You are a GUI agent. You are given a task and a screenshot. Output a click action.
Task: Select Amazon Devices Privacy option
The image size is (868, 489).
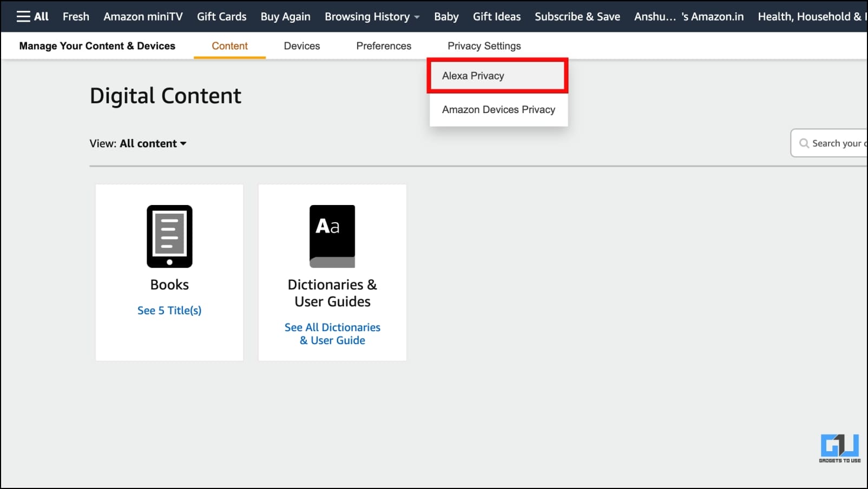(498, 110)
